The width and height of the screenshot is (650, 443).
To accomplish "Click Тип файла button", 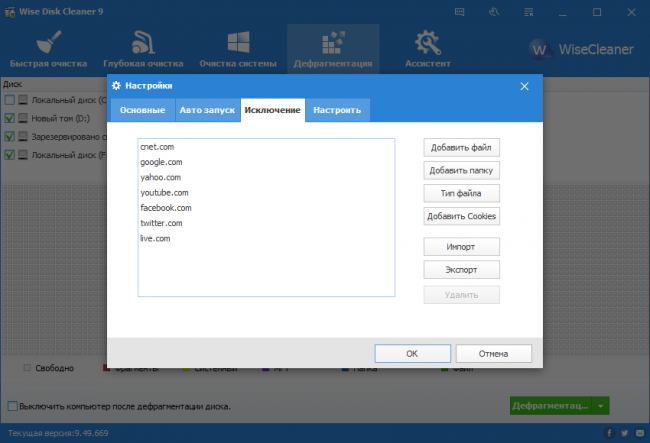I will (461, 193).
